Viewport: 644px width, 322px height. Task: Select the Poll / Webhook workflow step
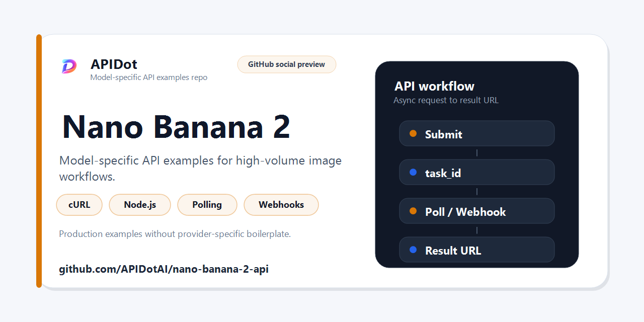point(477,211)
